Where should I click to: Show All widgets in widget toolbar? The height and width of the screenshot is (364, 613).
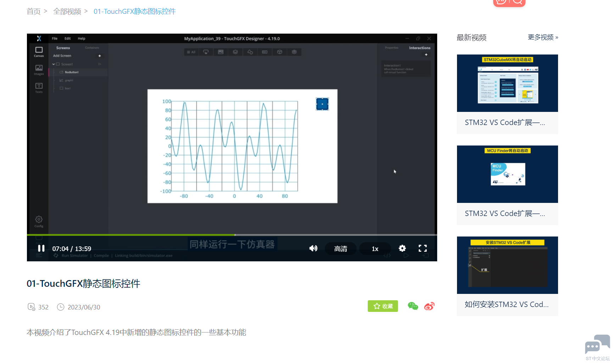point(191,52)
